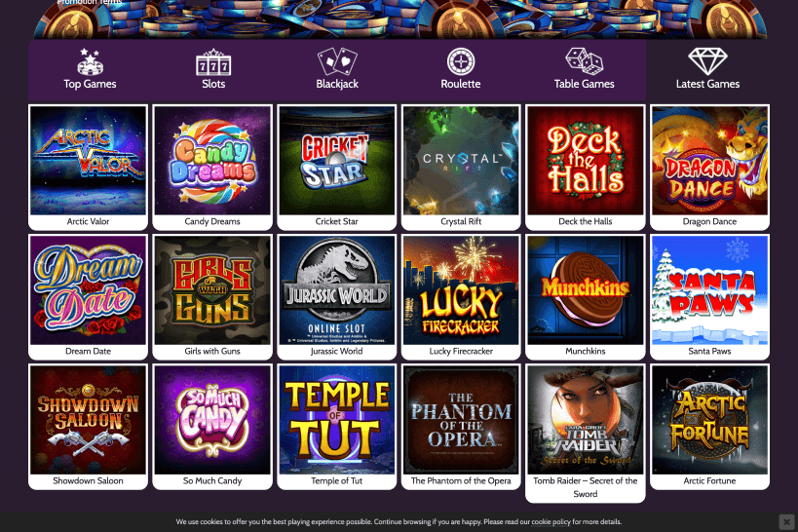Click the Table Games dice icon

pos(585,61)
